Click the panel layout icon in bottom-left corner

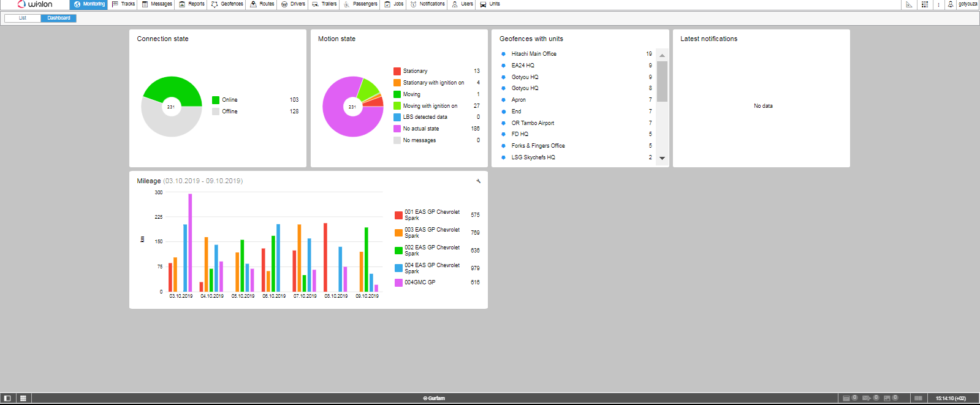(7, 398)
